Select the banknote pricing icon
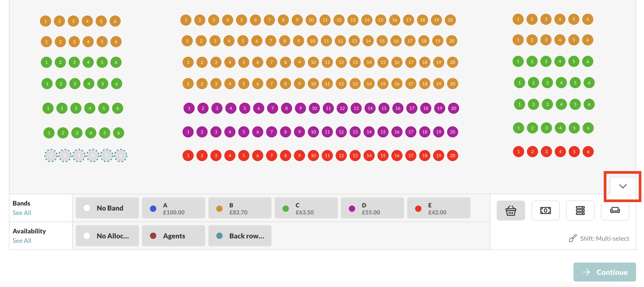 pos(545,211)
